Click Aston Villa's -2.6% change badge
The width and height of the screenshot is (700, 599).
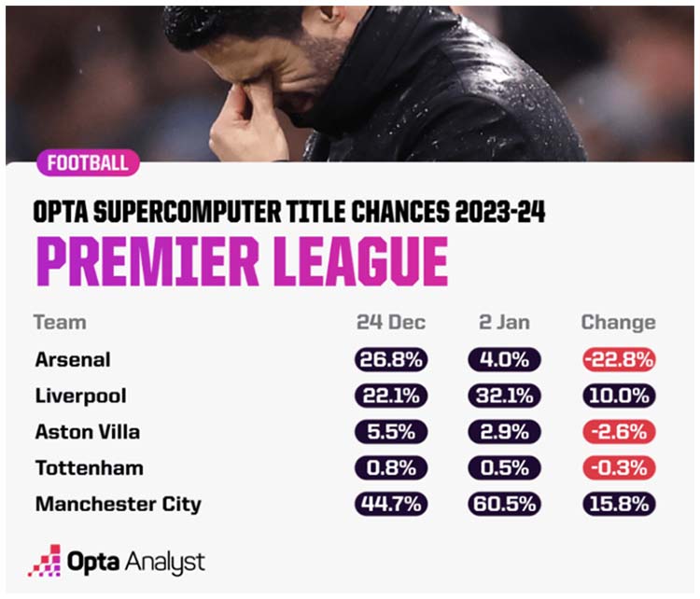point(619,432)
